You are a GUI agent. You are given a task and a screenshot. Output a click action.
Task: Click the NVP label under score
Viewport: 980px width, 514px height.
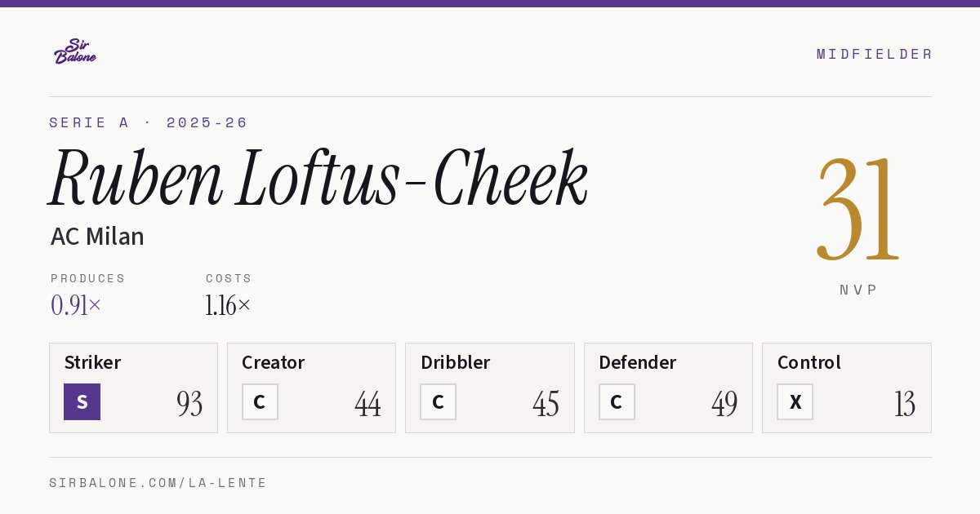858,290
